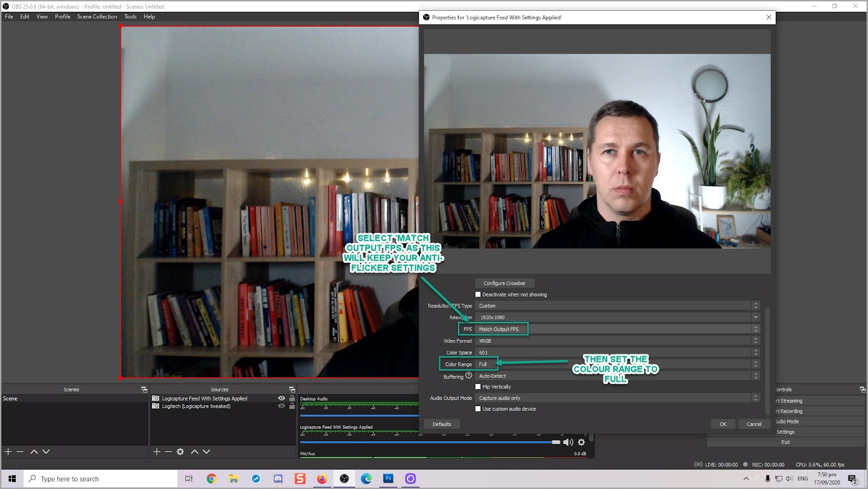The image size is (868, 489).
Task: Open the File menu
Action: pyautogui.click(x=9, y=17)
